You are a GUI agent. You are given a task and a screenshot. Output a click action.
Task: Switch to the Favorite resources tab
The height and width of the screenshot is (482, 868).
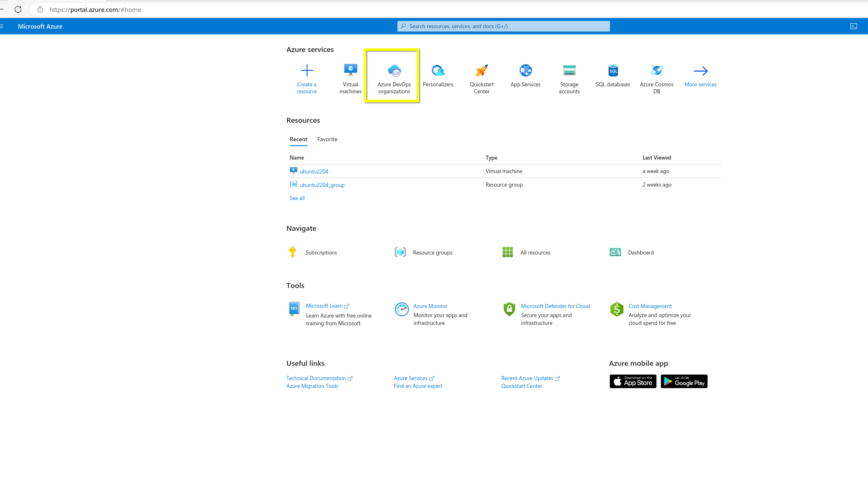(x=327, y=139)
